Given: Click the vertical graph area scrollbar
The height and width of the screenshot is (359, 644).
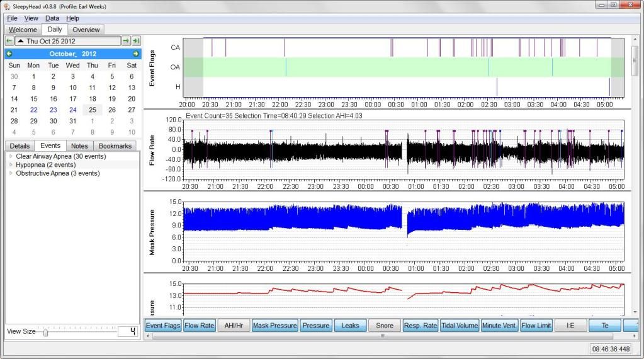Looking at the screenshot, I should [x=635, y=61].
